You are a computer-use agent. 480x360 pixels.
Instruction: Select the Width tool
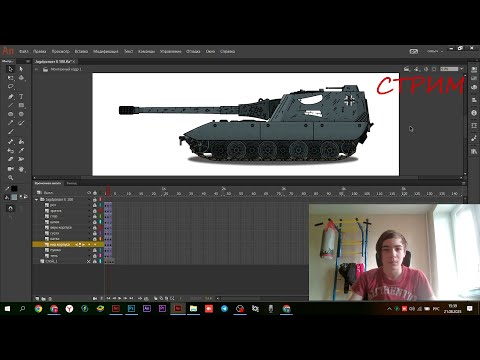click(x=21, y=159)
